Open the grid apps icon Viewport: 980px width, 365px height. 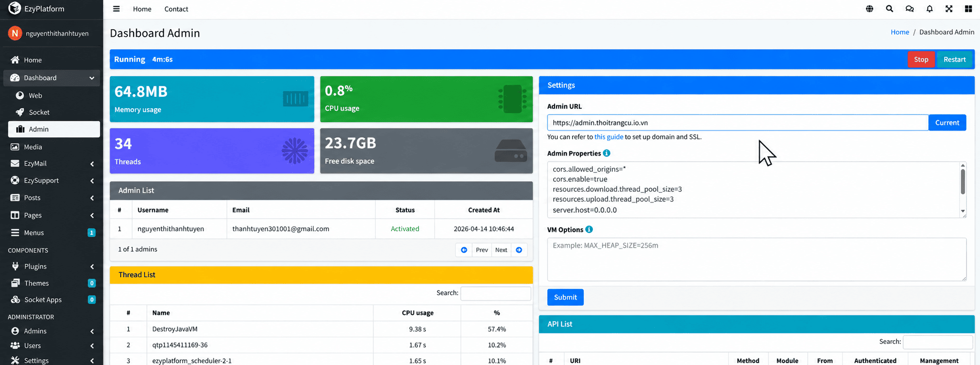pos(969,9)
